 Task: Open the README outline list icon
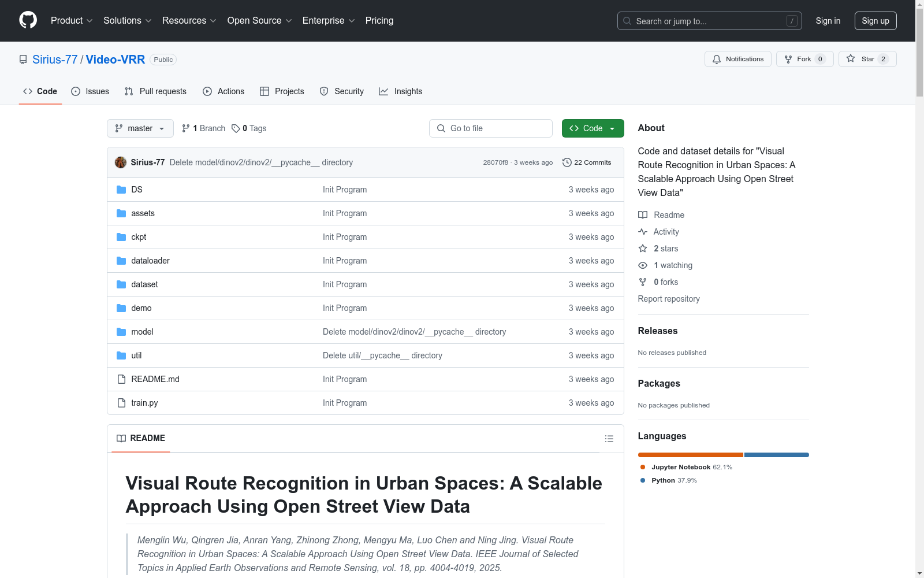[x=609, y=439]
